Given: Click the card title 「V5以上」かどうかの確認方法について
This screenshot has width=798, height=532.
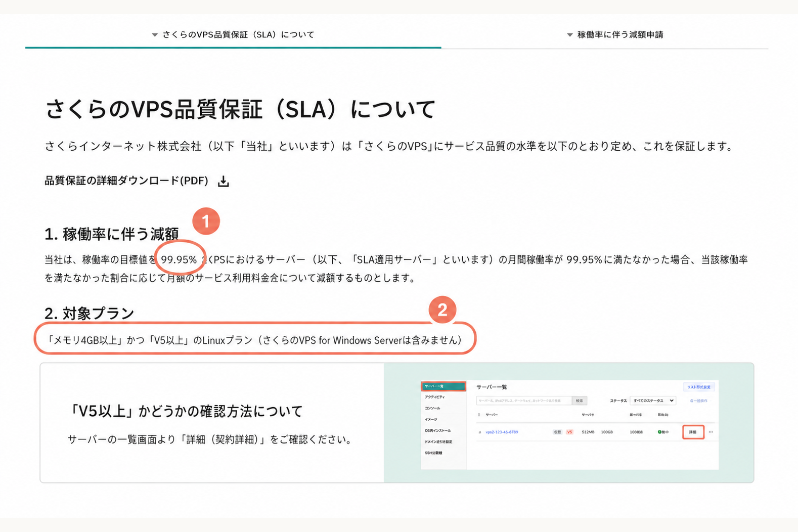Looking at the screenshot, I should point(185,411).
